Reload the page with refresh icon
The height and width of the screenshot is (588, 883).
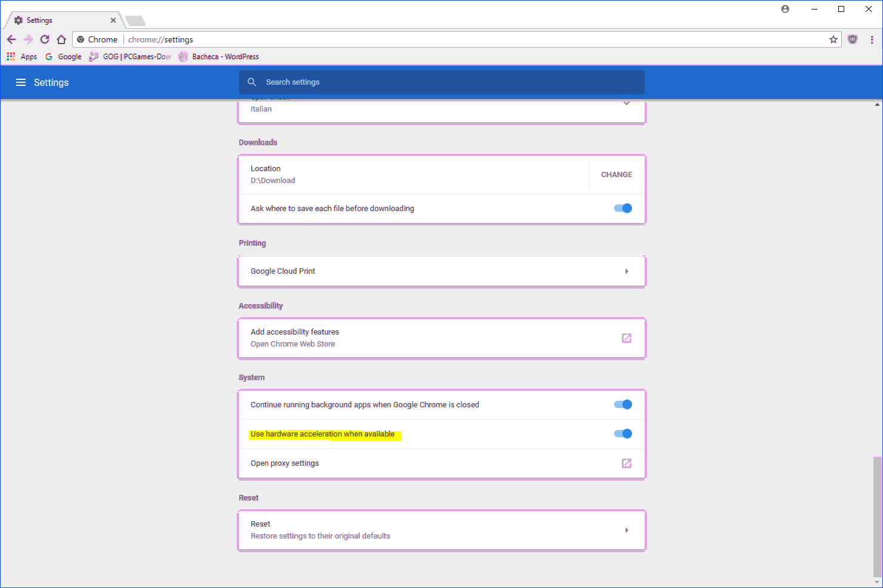coord(45,39)
